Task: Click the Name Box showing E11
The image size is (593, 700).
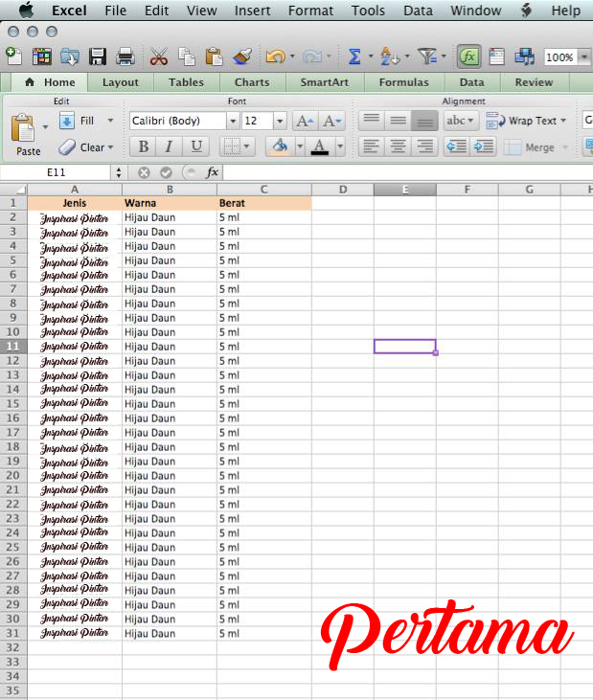Action: 56,172
